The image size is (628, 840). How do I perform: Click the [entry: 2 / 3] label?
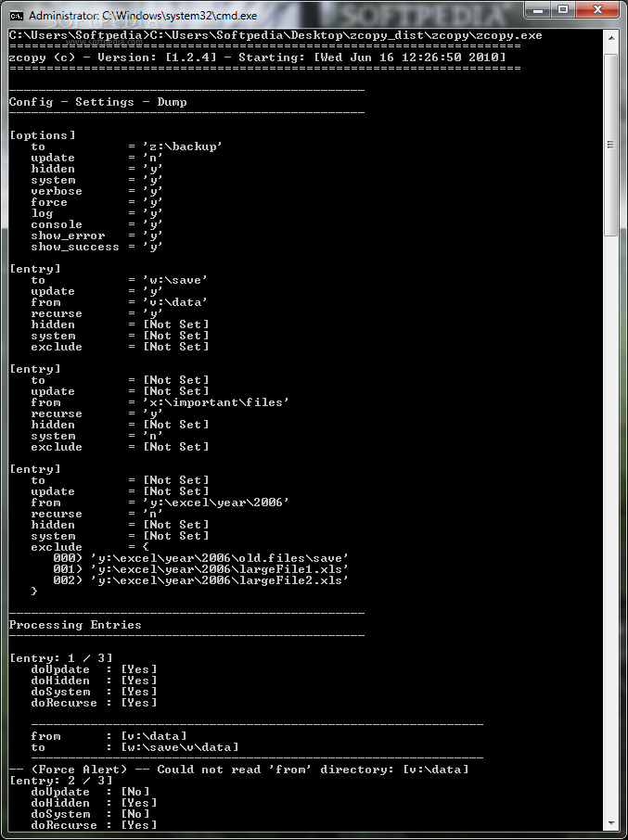click(x=61, y=781)
